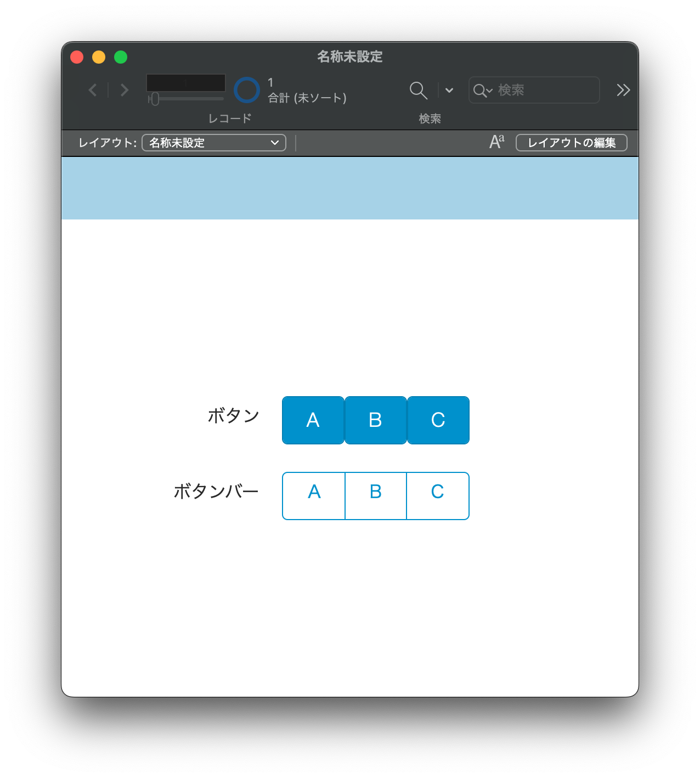Open the quick search magnifier menu

click(x=483, y=91)
